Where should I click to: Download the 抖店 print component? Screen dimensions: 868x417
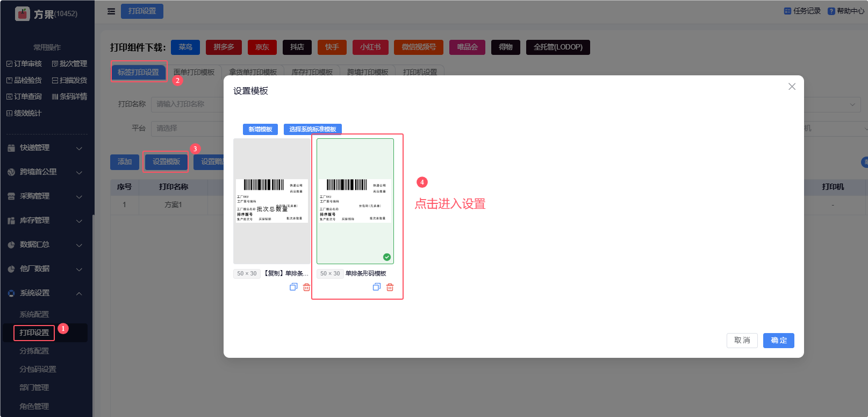tap(297, 47)
